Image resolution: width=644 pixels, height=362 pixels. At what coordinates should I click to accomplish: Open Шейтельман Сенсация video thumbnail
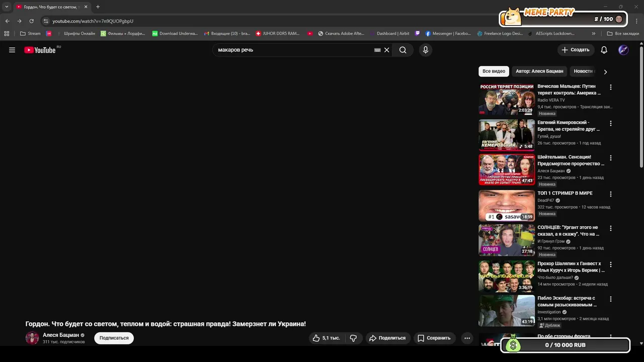point(507,169)
